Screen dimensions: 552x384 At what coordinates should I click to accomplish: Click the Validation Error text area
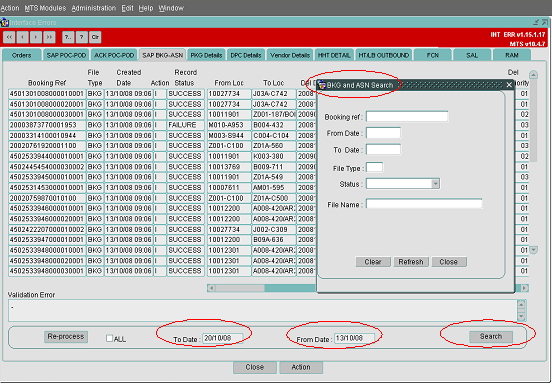[x=263, y=311]
